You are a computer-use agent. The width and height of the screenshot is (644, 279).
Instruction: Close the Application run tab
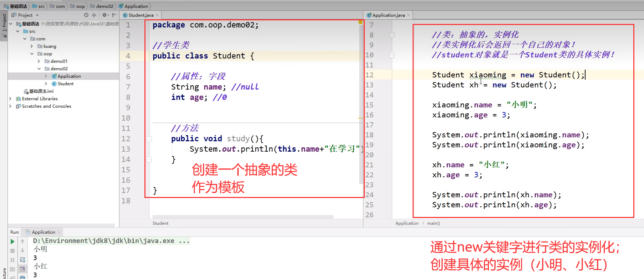point(59,232)
